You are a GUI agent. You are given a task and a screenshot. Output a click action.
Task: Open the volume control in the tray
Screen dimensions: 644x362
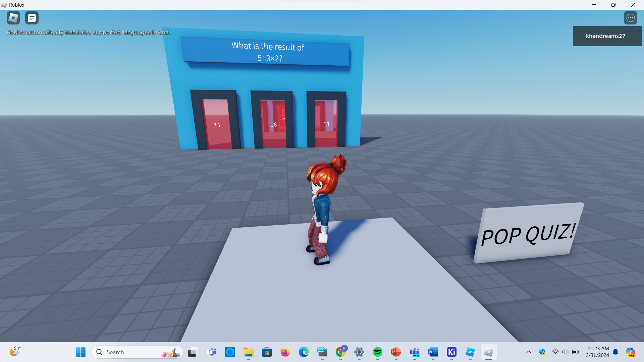click(x=565, y=352)
